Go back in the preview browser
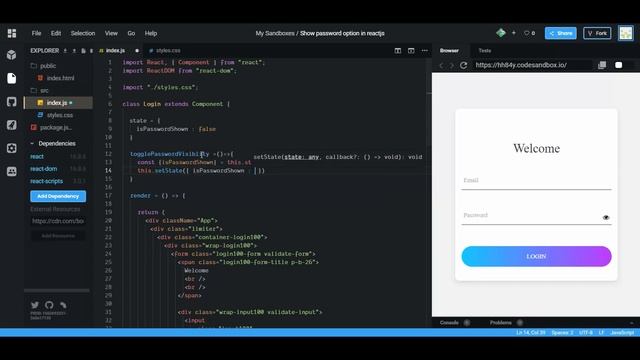The image size is (640, 360). coord(441,65)
